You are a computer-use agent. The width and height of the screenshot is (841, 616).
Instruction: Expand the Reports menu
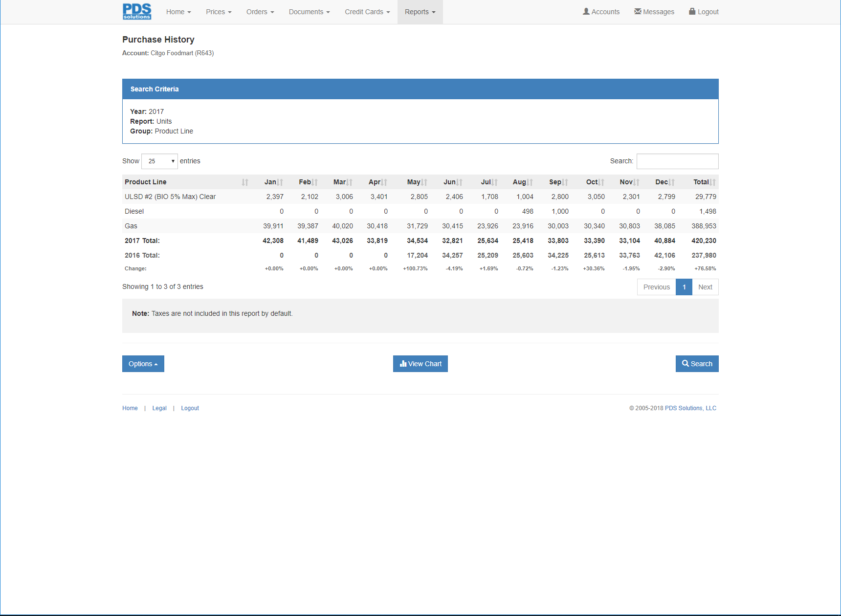coord(420,12)
